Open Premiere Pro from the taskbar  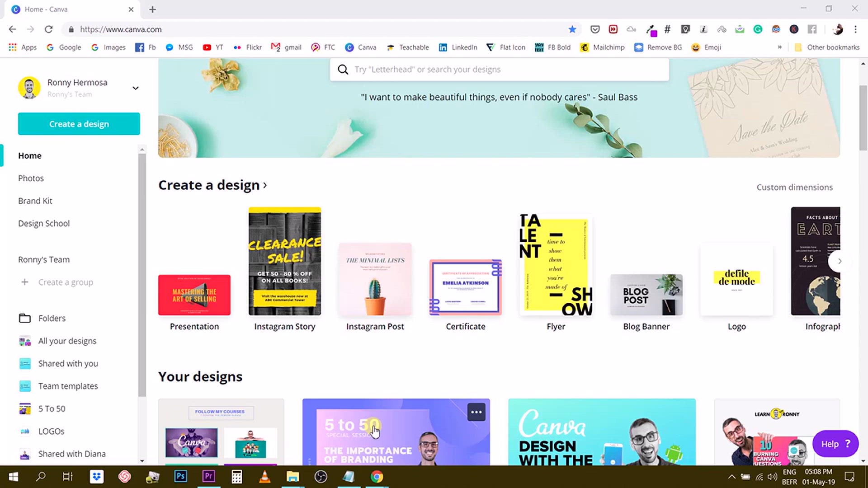click(208, 477)
